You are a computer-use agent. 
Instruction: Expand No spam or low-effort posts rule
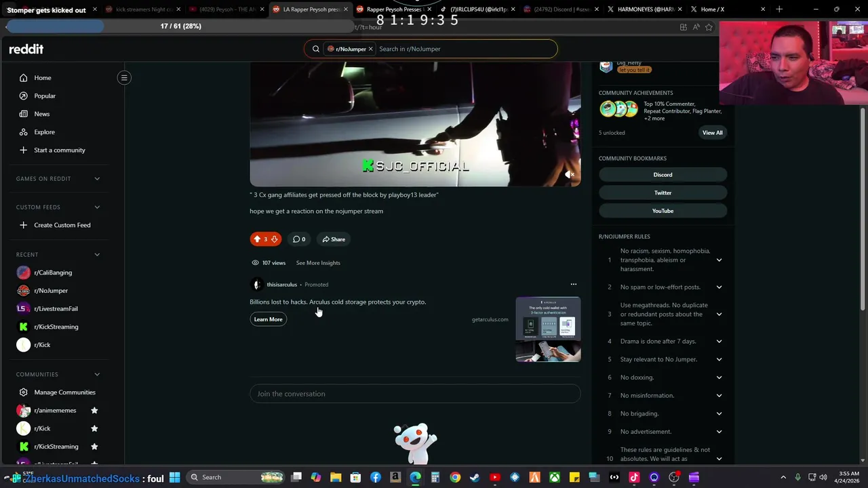719,287
